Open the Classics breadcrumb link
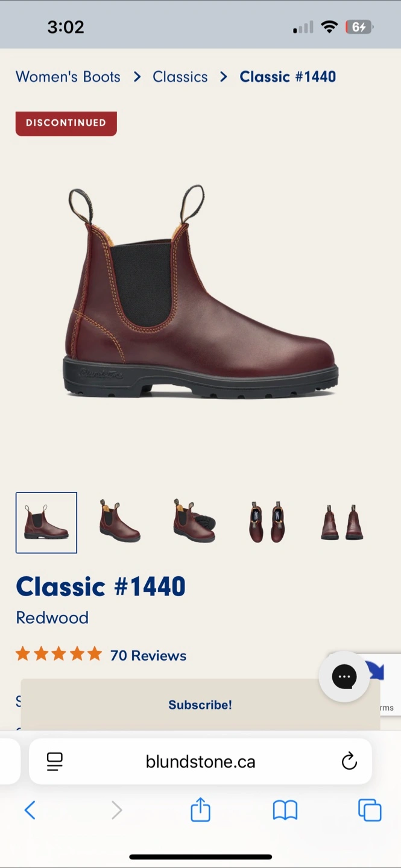Image resolution: width=401 pixels, height=868 pixels. [x=180, y=77]
